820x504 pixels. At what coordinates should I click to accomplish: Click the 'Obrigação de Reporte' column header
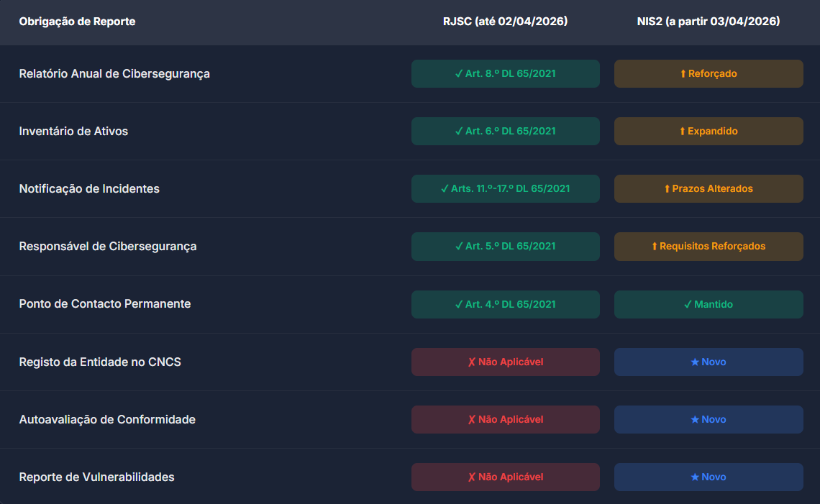(x=77, y=22)
